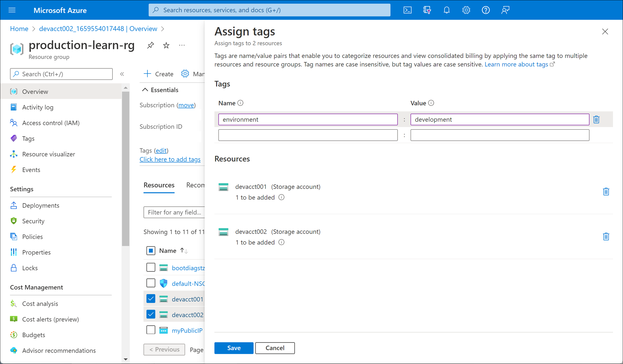This screenshot has width=623, height=364.
Task: Check the devacct001 resource checkbox
Action: (151, 298)
